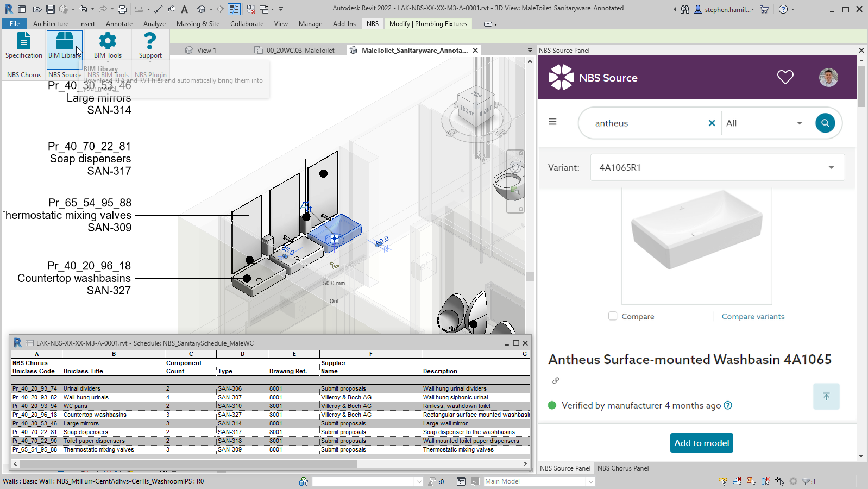
Task: Select the Aligned Dimension tool in quick access
Action: 158,9
